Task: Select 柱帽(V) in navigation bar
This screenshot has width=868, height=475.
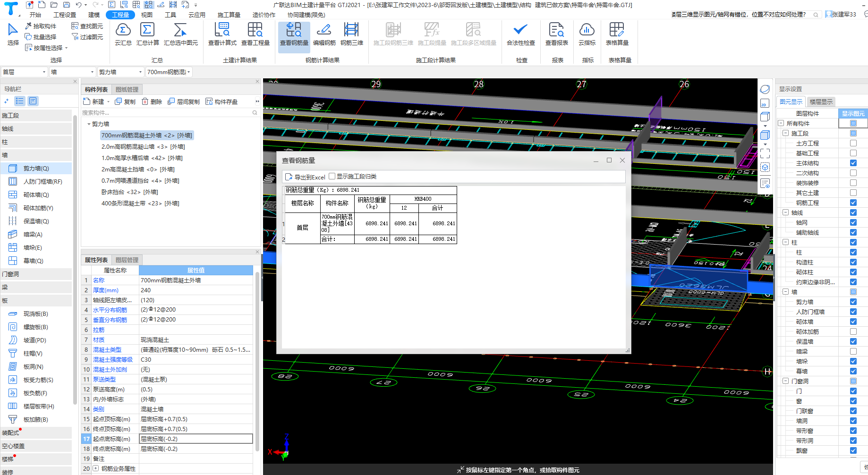Action: point(36,353)
